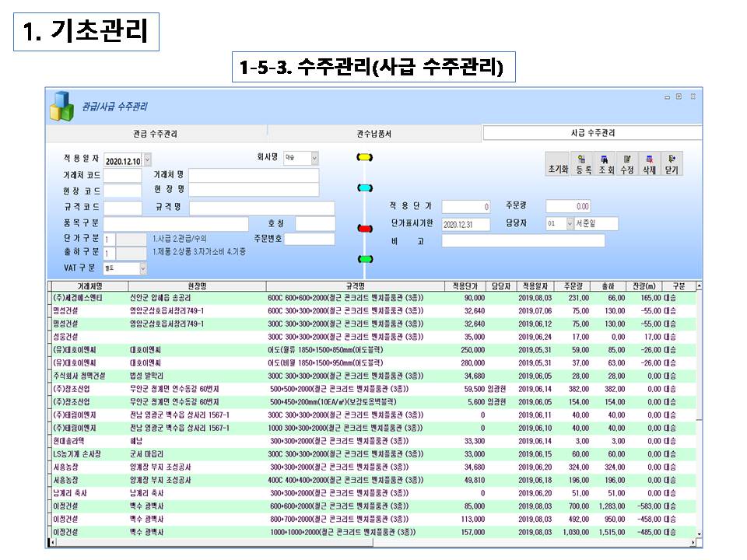Click the 주문량 quantity field
Image resolution: width=747 pixels, height=560 pixels.
coord(568,206)
